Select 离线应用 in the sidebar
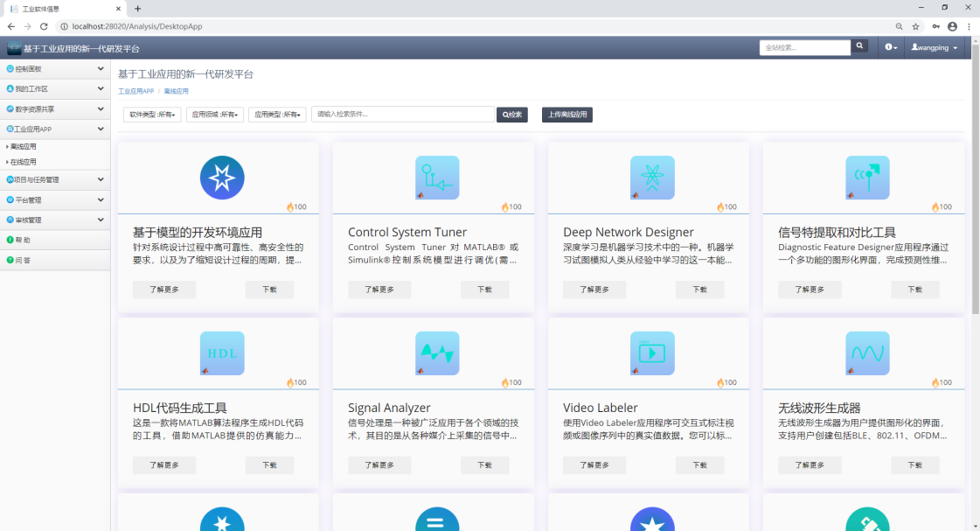 point(23,146)
